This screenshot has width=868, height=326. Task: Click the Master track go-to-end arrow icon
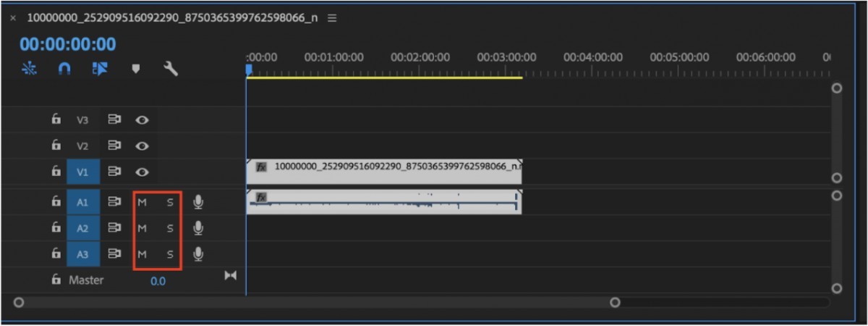pyautogui.click(x=231, y=275)
